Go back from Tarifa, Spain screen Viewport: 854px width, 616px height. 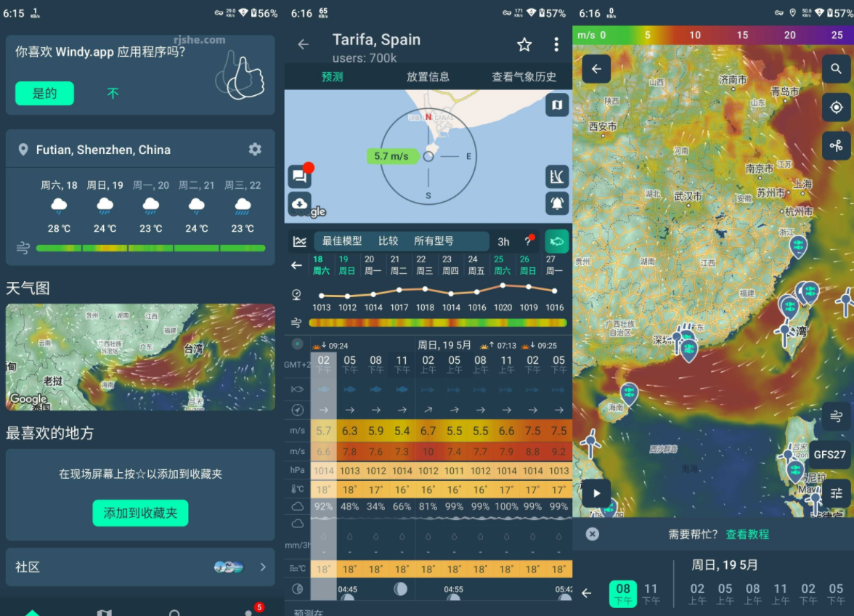point(304,44)
